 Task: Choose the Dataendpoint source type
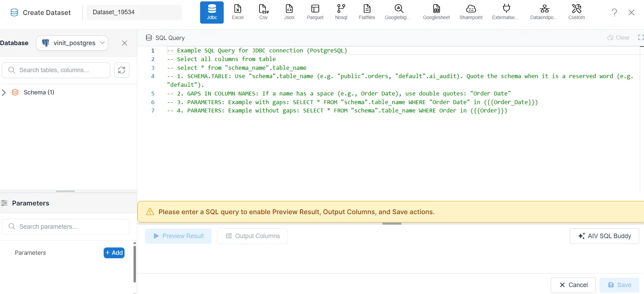click(544, 12)
